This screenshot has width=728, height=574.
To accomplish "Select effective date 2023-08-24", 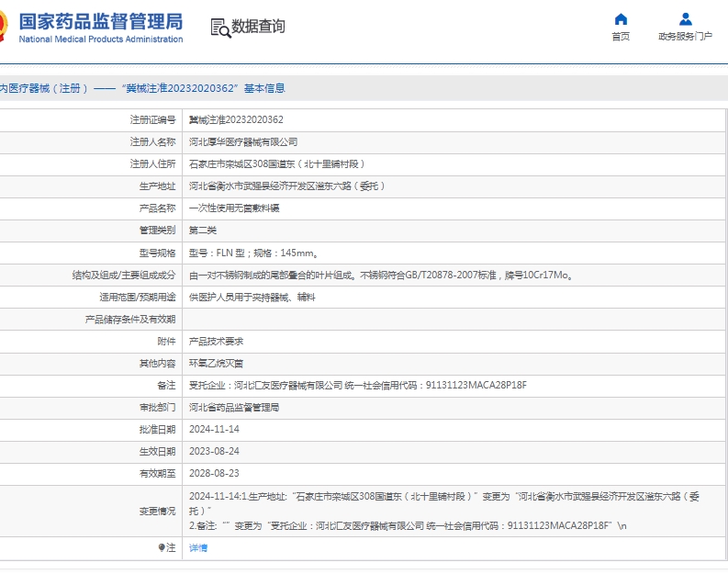I will click(214, 452).
